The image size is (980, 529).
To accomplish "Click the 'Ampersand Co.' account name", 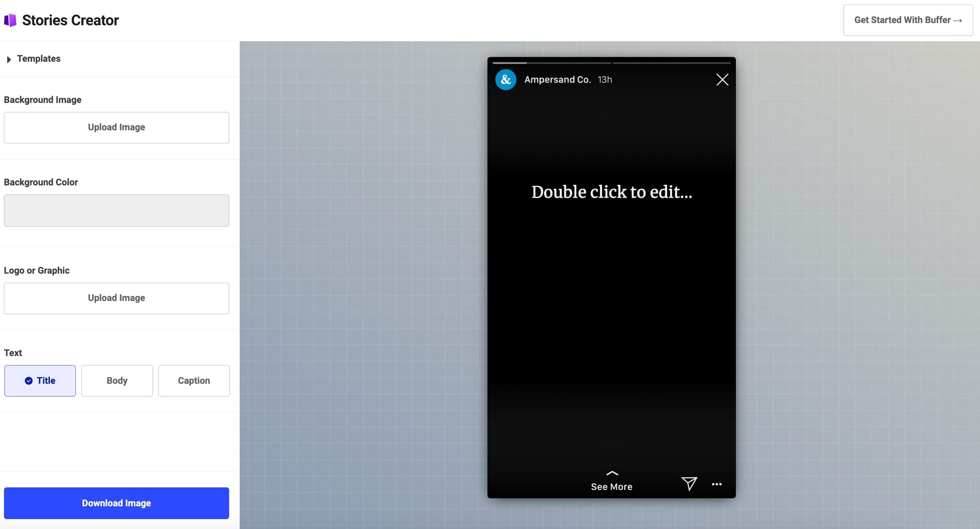I will click(558, 79).
